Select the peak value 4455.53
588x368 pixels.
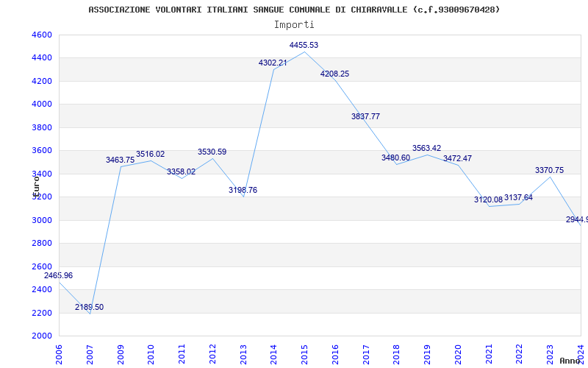coord(304,45)
